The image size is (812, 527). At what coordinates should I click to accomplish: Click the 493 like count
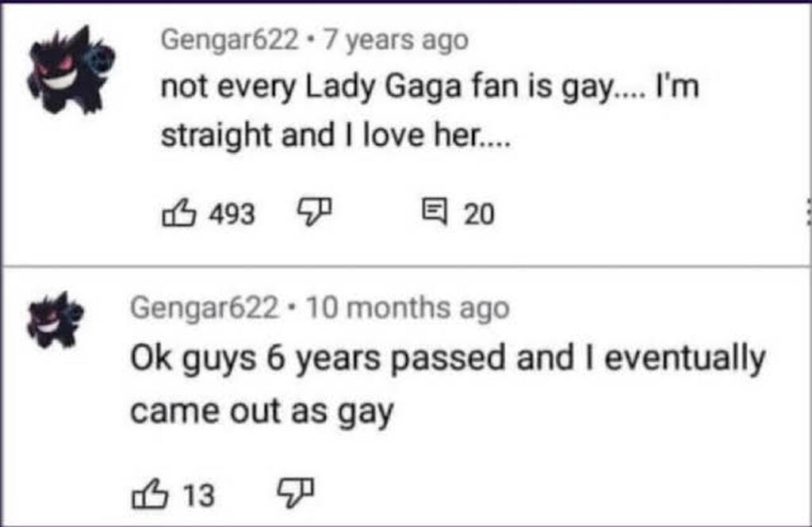pos(231,213)
